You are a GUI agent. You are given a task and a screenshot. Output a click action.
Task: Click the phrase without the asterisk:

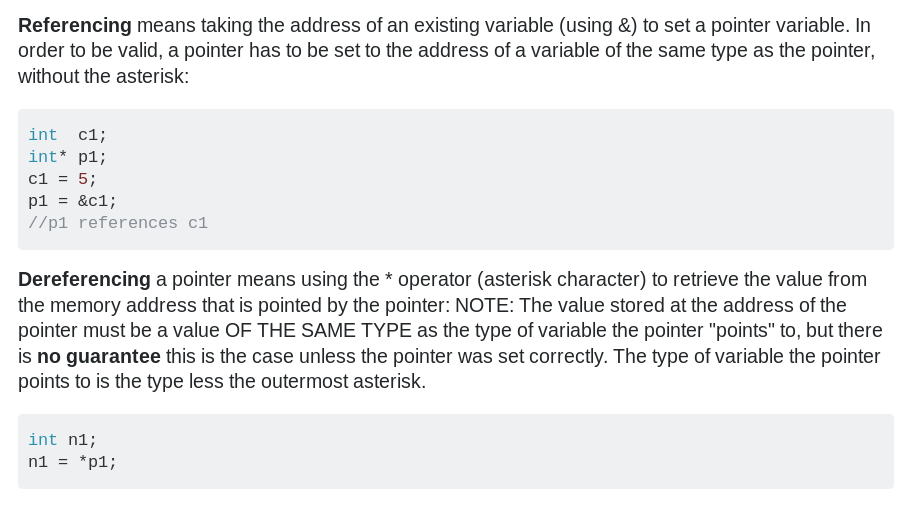click(x=104, y=76)
